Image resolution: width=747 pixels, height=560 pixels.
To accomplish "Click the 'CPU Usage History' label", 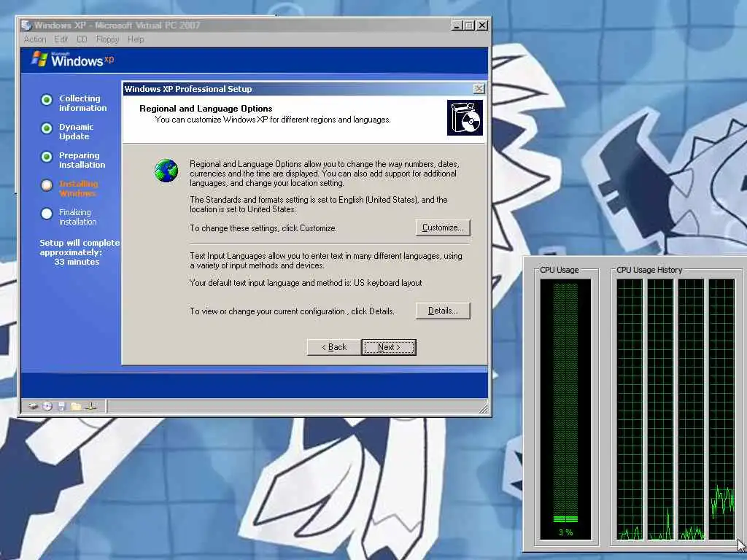I will [x=649, y=270].
